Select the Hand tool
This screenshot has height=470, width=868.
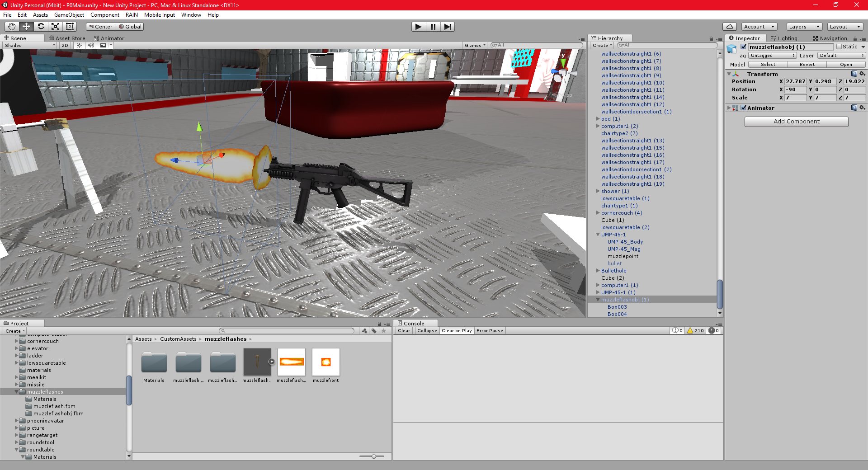point(12,27)
